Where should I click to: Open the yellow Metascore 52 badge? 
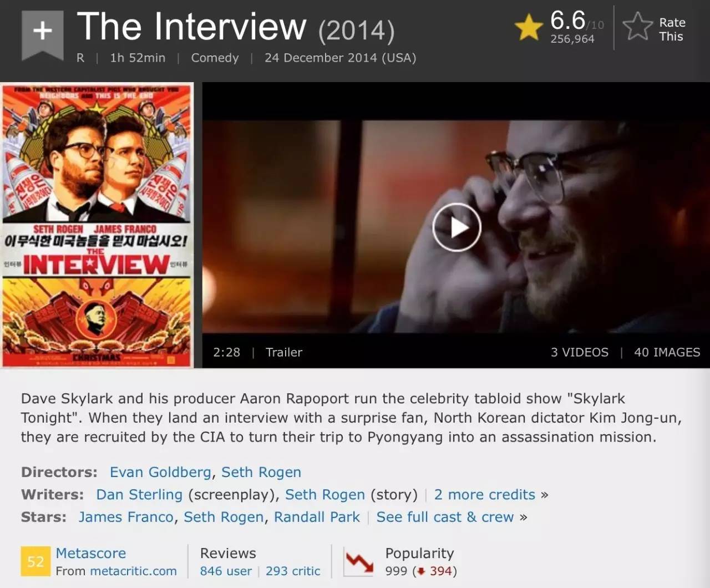point(35,561)
